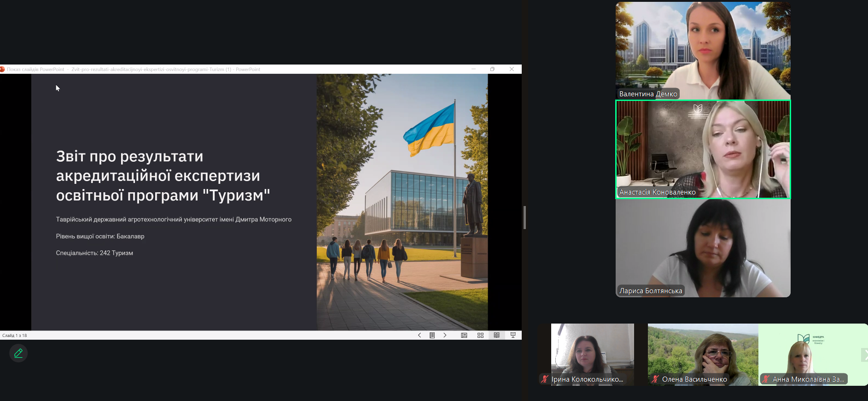Advance to the next slide arrow
This screenshot has height=401, width=868.
click(x=445, y=335)
